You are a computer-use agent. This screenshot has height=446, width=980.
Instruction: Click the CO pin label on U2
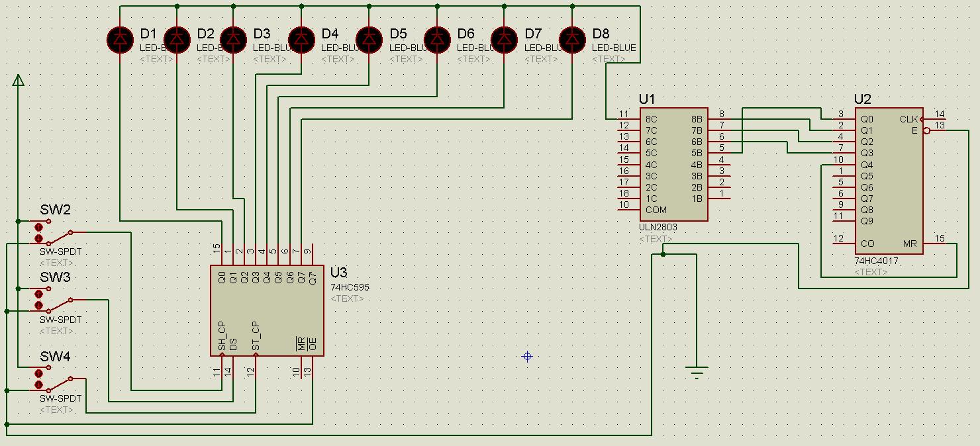[x=867, y=244]
